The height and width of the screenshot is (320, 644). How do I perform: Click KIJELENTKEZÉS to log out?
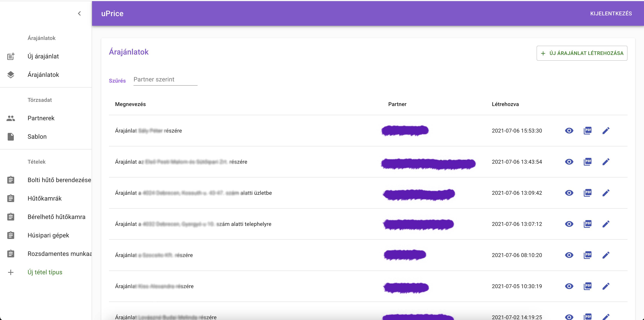[611, 13]
